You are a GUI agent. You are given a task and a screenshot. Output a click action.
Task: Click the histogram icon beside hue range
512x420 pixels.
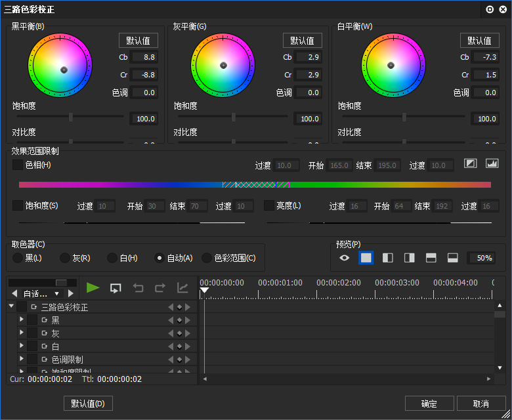(x=492, y=163)
